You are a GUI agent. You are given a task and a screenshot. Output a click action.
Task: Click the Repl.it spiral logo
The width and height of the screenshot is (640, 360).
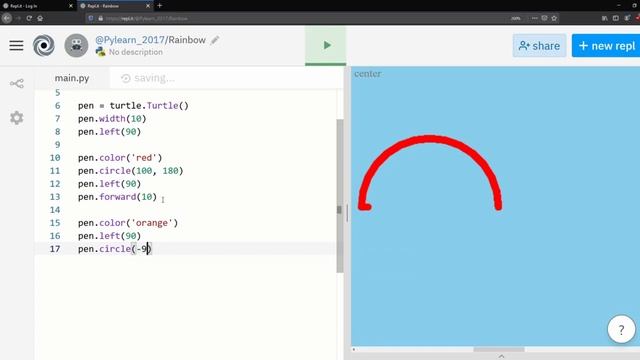[44, 45]
